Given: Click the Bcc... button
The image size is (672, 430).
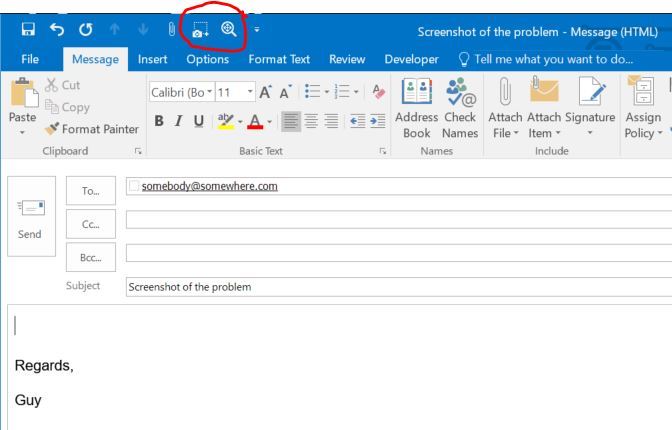Looking at the screenshot, I should [x=91, y=257].
